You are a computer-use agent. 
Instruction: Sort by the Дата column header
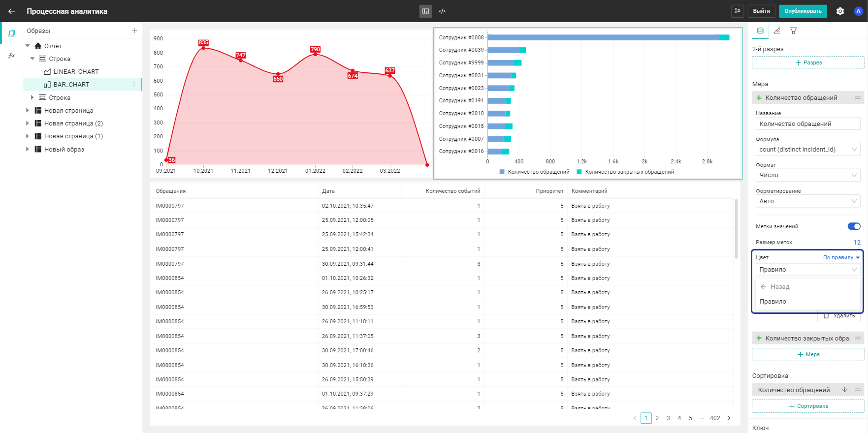pos(328,191)
